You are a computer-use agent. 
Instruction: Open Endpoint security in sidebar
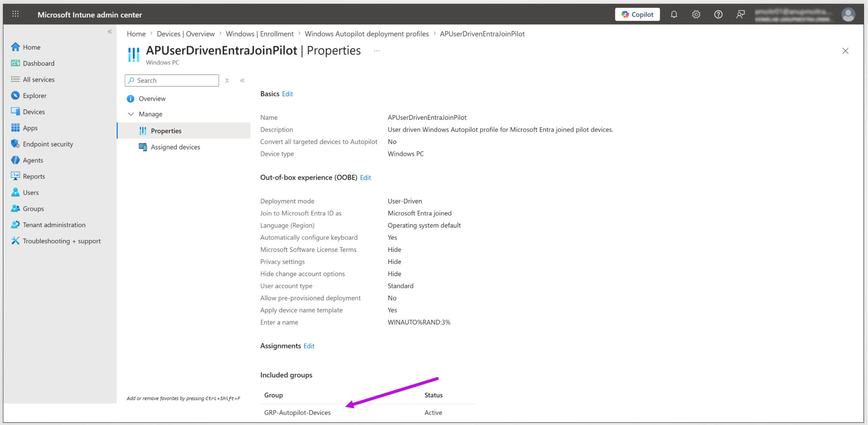point(48,144)
